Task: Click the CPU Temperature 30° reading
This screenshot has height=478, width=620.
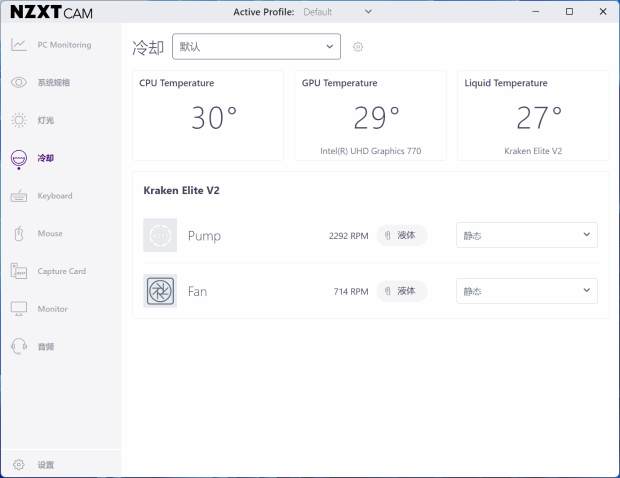Action: [214, 118]
